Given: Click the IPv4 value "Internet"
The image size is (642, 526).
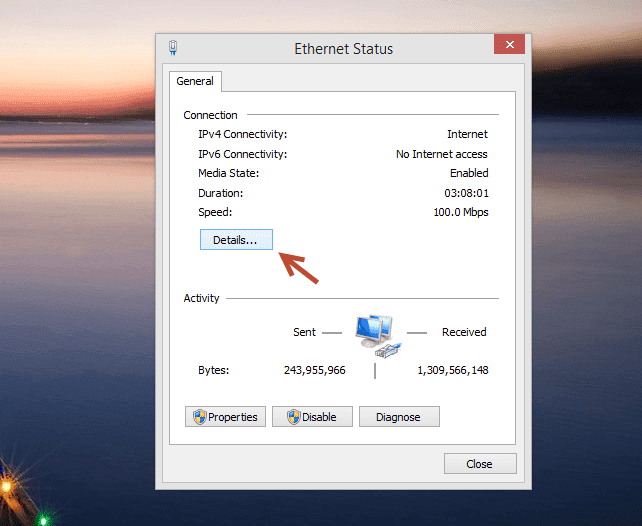Looking at the screenshot, I should pos(467,134).
